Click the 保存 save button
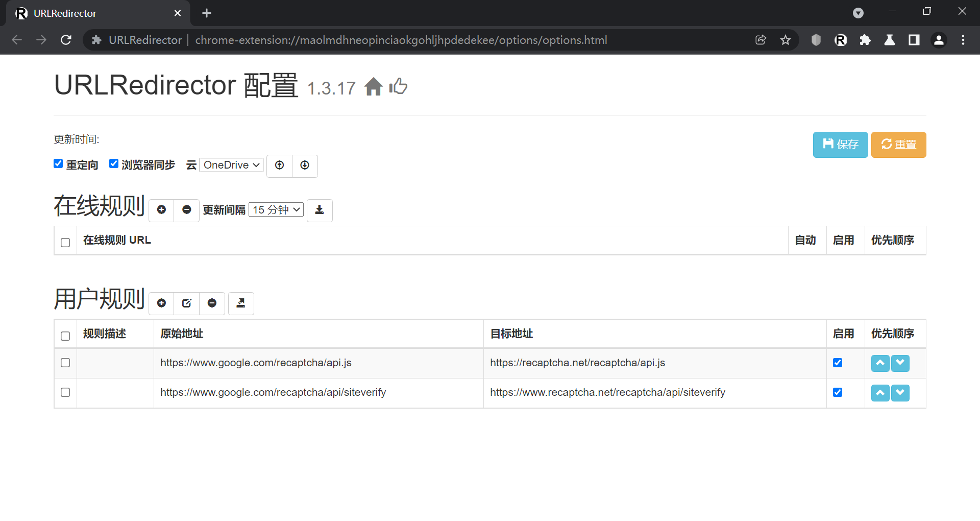This screenshot has width=980, height=521. coord(840,145)
